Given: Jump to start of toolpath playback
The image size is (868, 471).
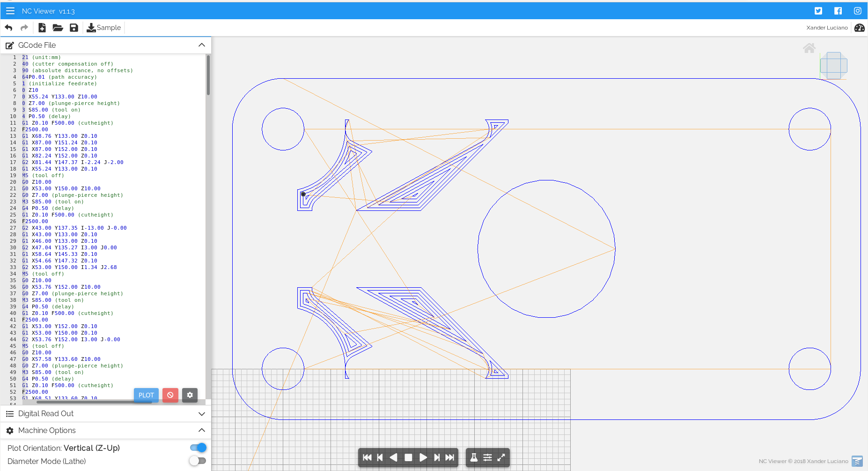Looking at the screenshot, I should tap(367, 457).
